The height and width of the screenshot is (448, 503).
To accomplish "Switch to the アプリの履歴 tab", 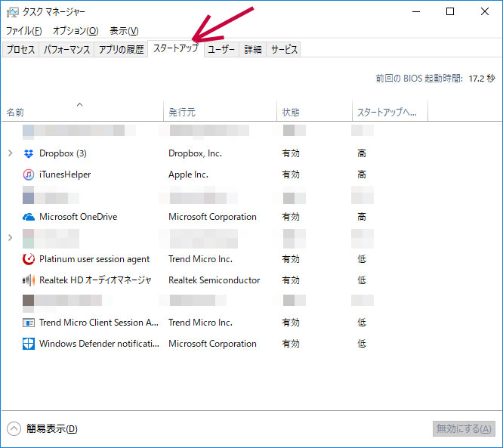I will coord(121,49).
